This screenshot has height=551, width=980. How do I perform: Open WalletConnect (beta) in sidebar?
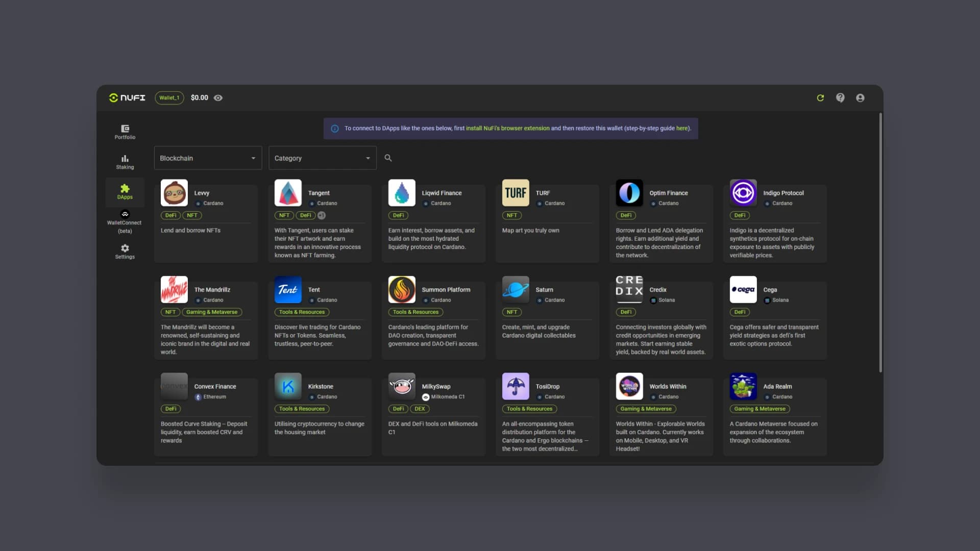(125, 221)
